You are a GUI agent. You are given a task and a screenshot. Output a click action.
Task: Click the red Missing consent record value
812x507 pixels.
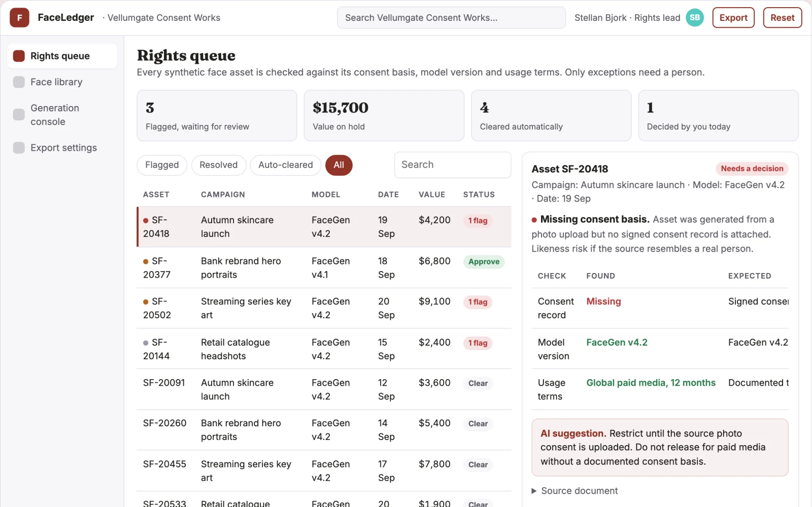603,302
